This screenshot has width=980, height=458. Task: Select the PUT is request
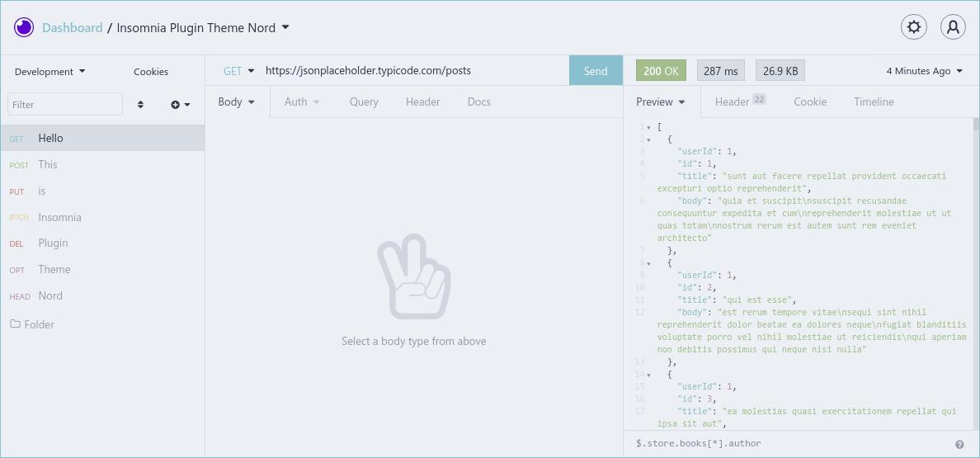[102, 191]
